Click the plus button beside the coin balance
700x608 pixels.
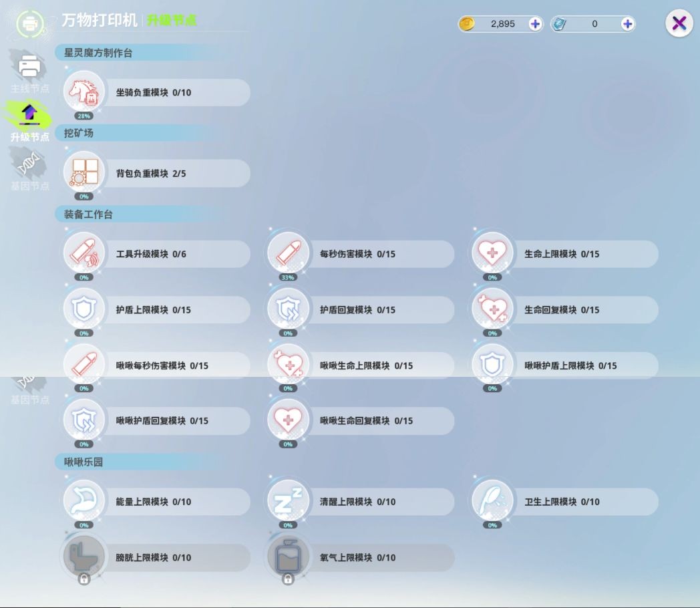534,23
